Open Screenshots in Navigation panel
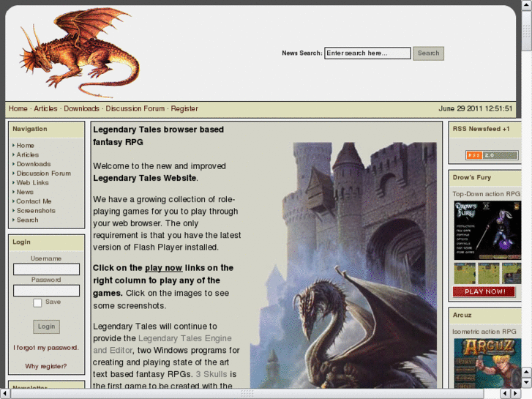The height and width of the screenshot is (399, 532). point(36,211)
